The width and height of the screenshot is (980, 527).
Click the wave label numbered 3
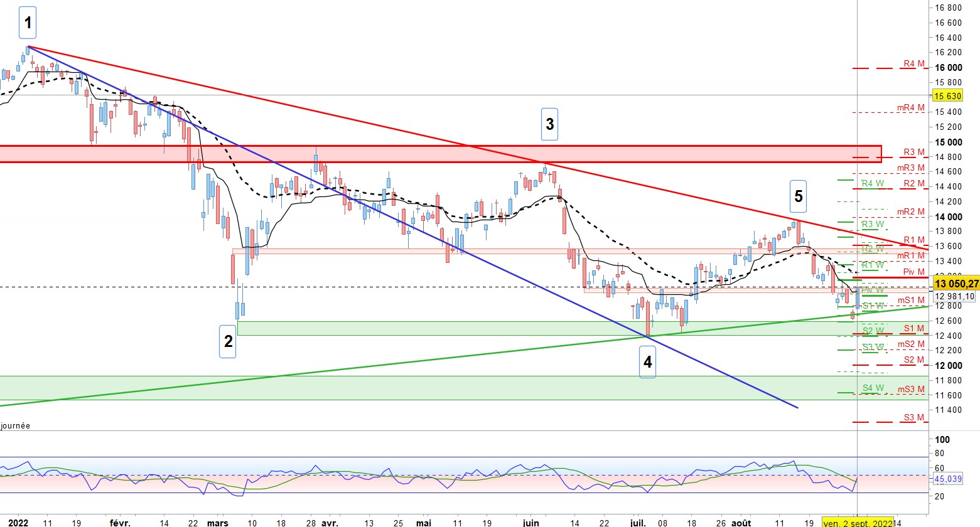coord(549,124)
